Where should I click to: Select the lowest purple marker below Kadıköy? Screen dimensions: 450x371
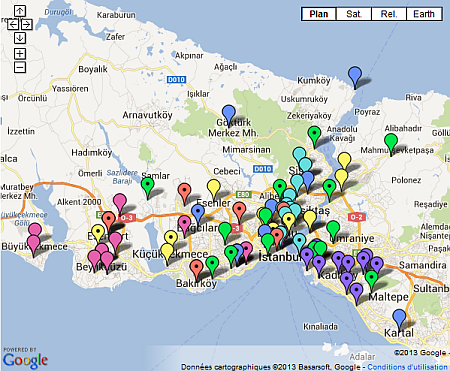point(356,292)
